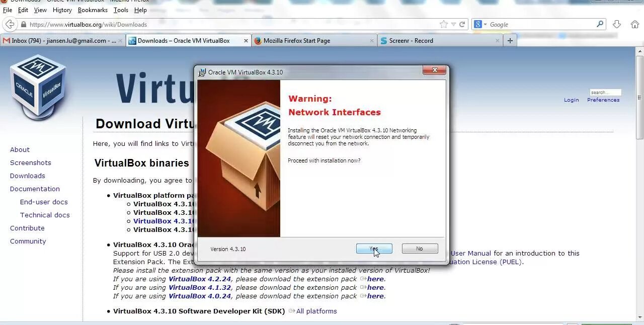Image resolution: width=644 pixels, height=325 pixels.
Task: Open the Downloads arrow toolbar icon
Action: [x=617, y=24]
